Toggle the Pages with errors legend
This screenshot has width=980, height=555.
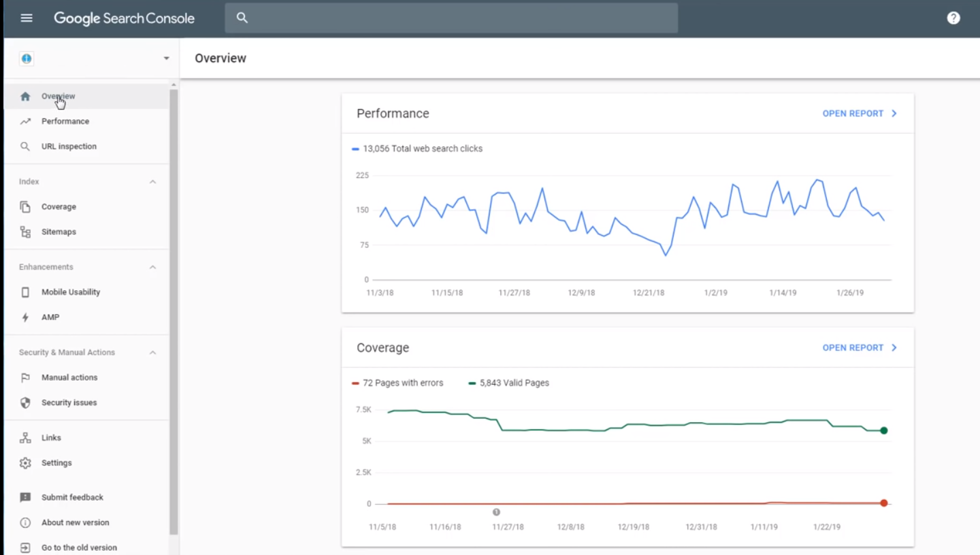(x=397, y=383)
